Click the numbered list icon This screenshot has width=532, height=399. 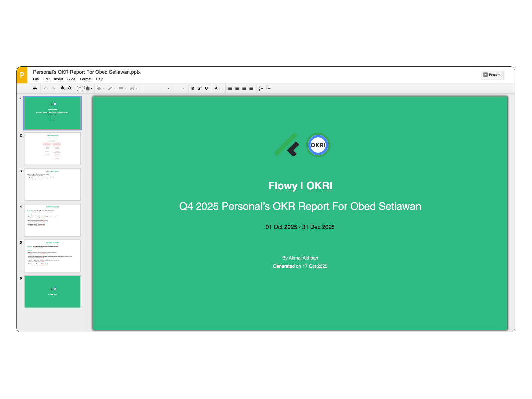pyautogui.click(x=261, y=89)
